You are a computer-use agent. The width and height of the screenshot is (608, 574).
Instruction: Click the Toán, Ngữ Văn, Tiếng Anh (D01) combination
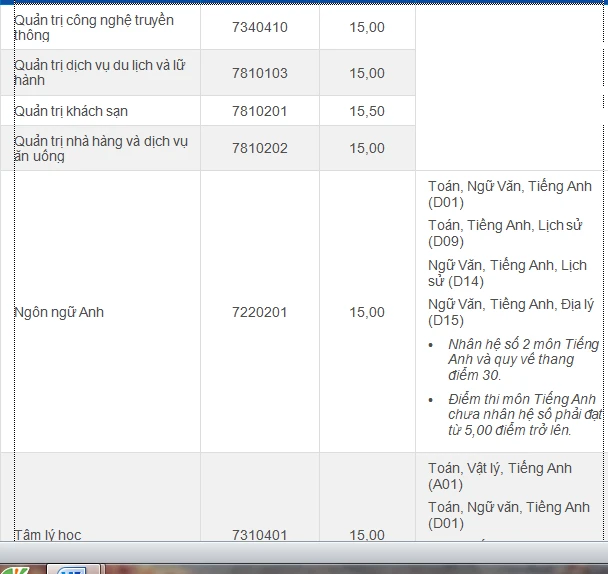coord(509,194)
